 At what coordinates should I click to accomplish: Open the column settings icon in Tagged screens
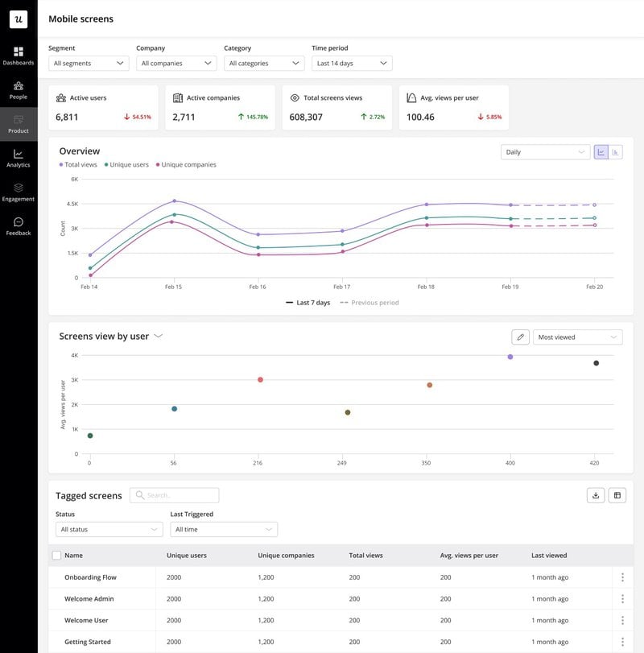(617, 495)
